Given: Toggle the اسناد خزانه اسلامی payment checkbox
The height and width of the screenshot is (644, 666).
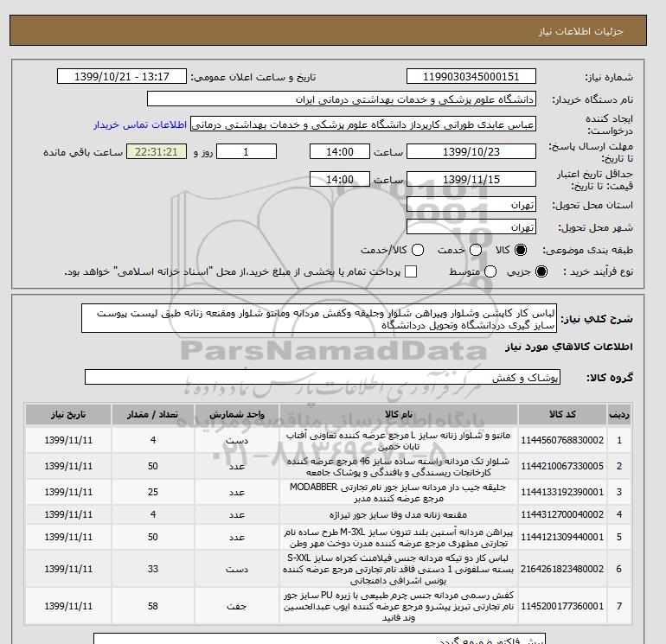Looking at the screenshot, I should pyautogui.click(x=411, y=271).
